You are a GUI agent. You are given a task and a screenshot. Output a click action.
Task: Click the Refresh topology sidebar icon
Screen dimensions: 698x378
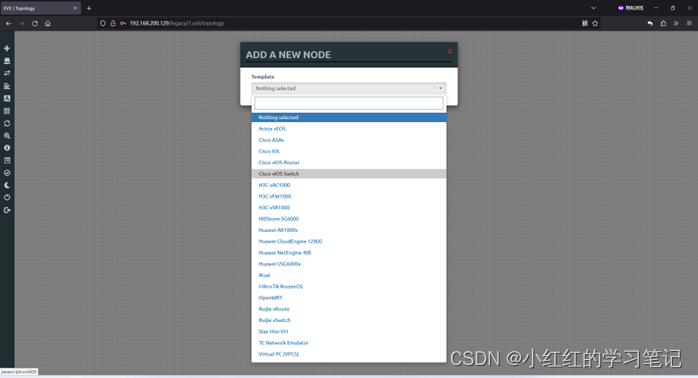coord(7,123)
